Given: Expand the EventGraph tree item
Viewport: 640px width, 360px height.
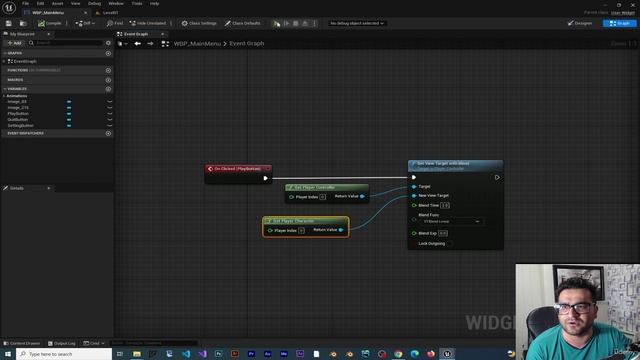Looking at the screenshot, I should [4, 61].
